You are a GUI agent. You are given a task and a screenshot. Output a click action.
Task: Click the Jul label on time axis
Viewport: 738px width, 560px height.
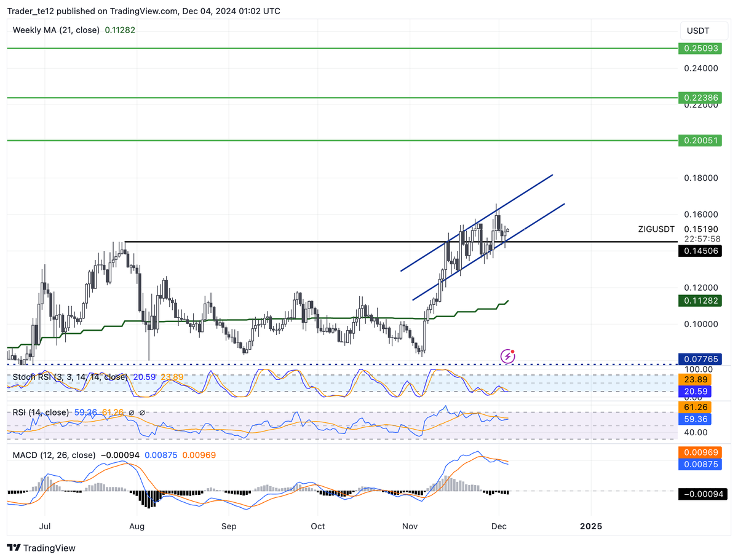tap(44, 527)
